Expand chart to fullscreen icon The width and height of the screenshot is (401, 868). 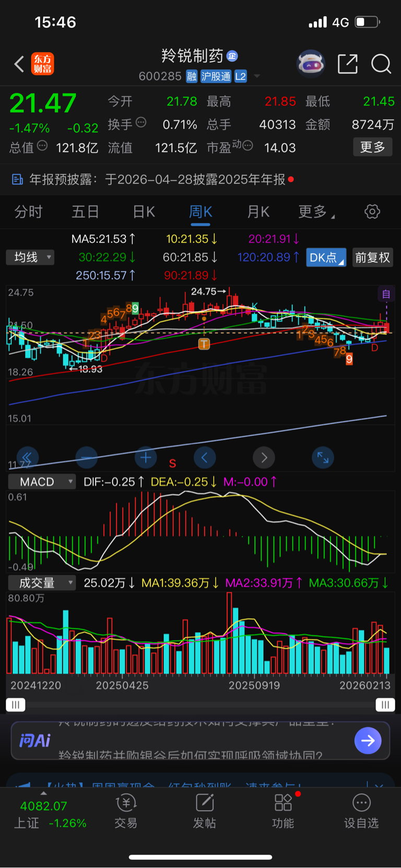pos(323,458)
